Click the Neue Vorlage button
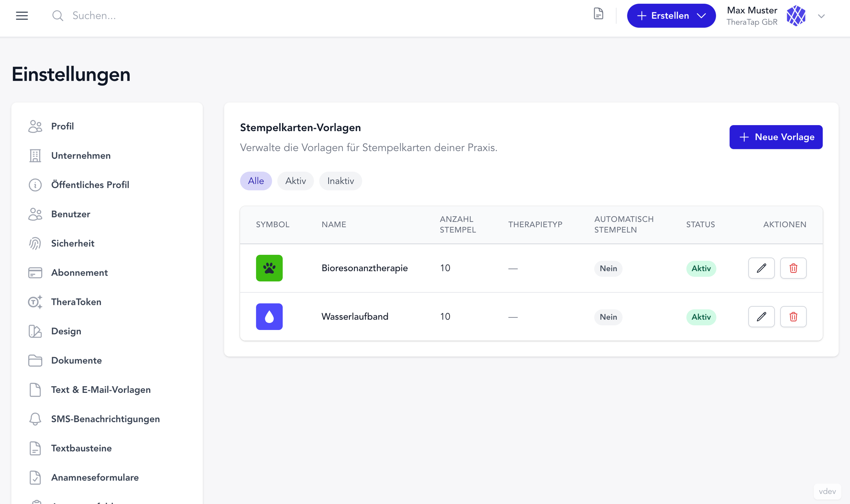 tap(776, 137)
